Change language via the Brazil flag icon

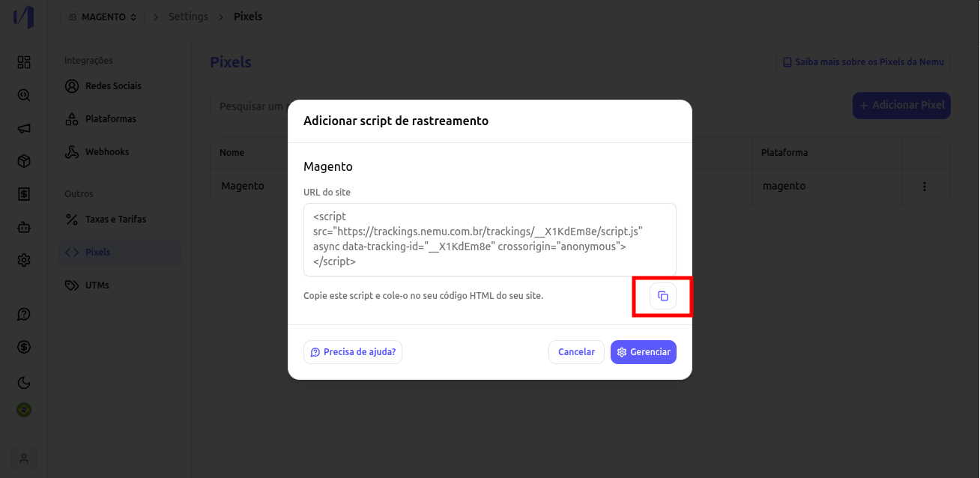point(24,410)
